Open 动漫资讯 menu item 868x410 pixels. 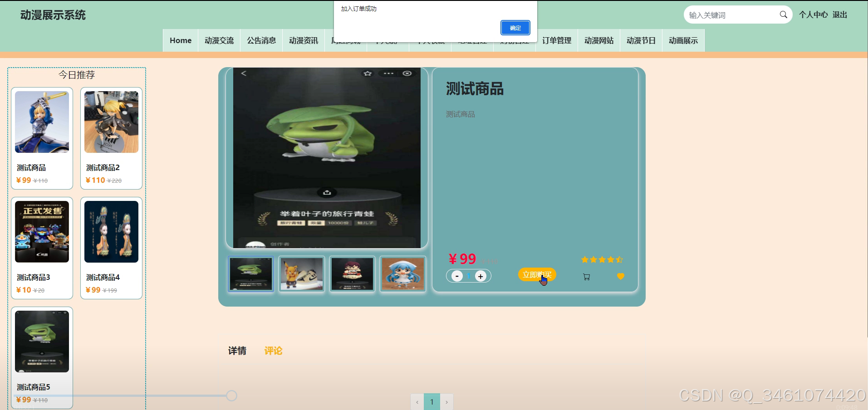coord(304,40)
